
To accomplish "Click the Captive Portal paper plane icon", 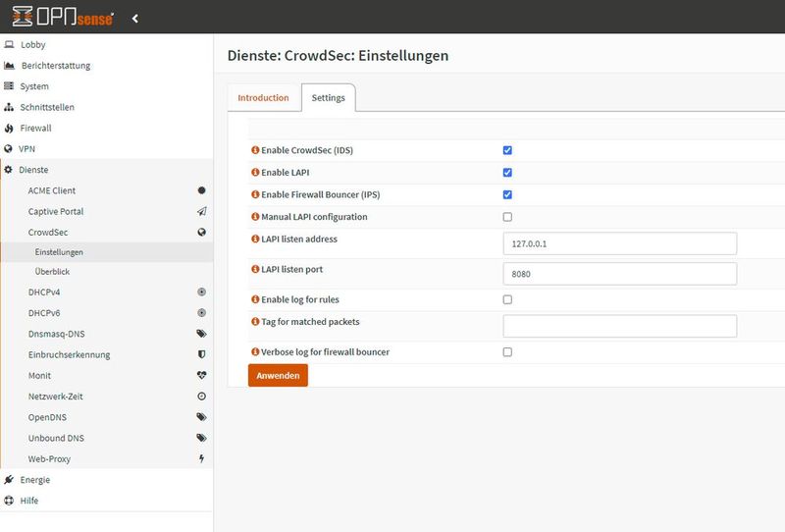I will [201, 211].
